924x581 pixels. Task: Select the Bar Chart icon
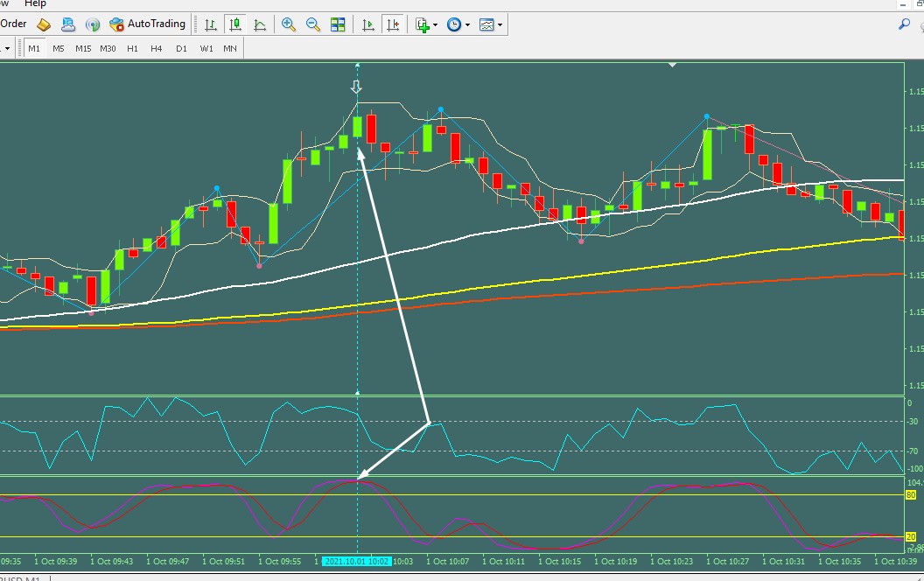[x=210, y=24]
